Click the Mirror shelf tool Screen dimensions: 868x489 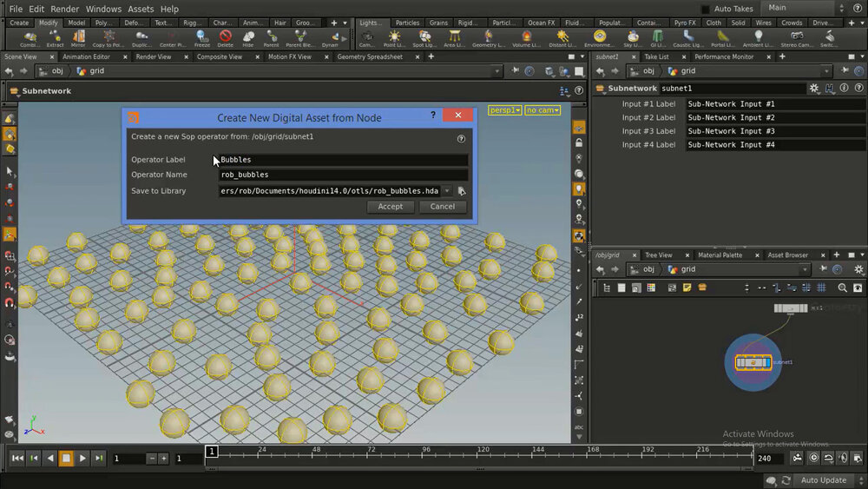(79, 38)
